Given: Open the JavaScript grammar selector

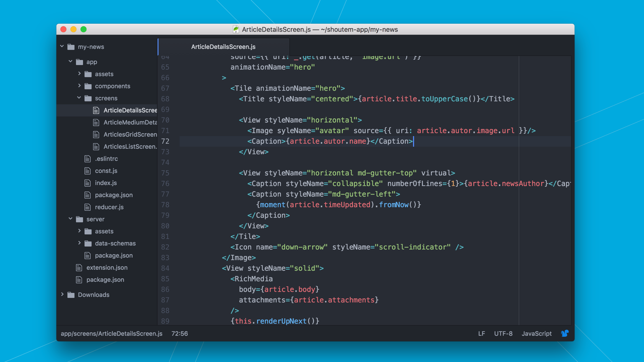Looking at the screenshot, I should click(536, 334).
